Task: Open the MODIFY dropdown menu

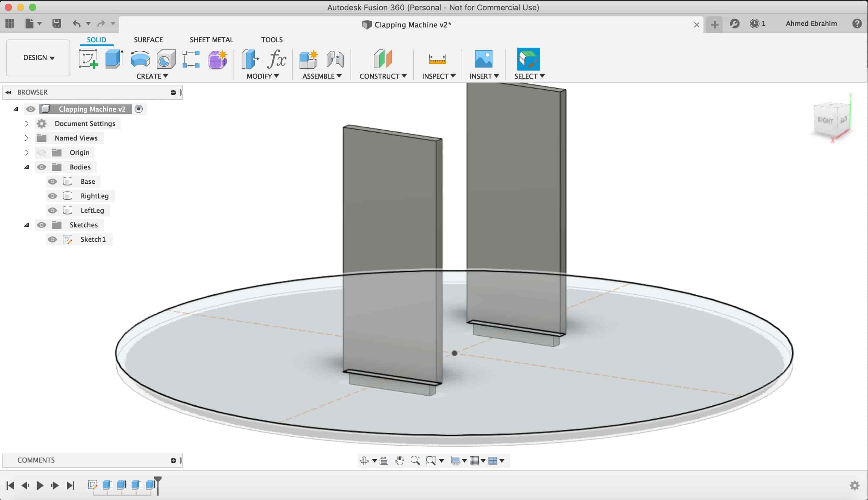Action: [263, 76]
